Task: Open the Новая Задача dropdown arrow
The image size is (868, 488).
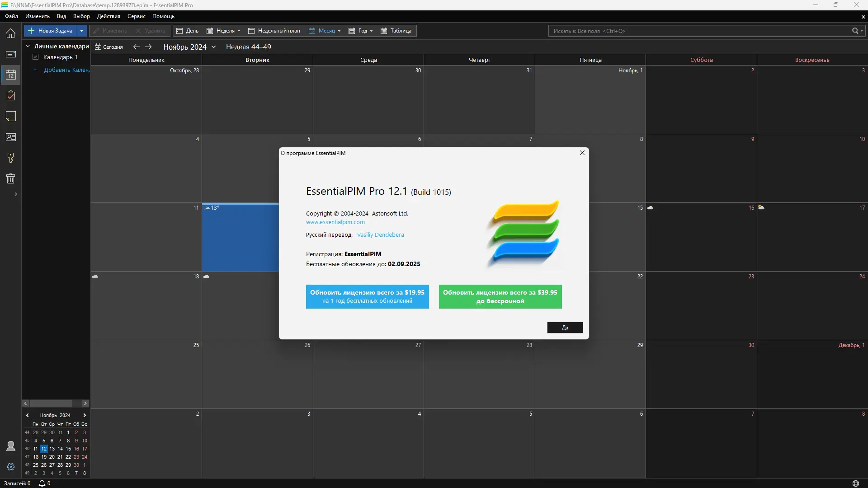Action: tap(80, 31)
